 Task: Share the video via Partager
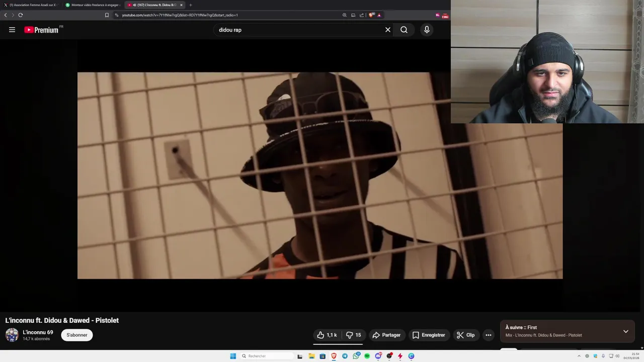point(386,335)
